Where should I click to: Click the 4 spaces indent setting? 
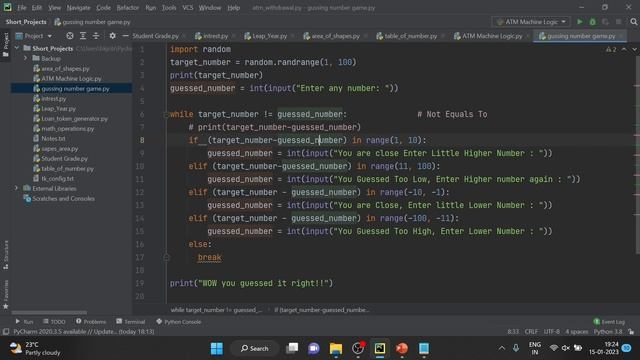[577, 331]
